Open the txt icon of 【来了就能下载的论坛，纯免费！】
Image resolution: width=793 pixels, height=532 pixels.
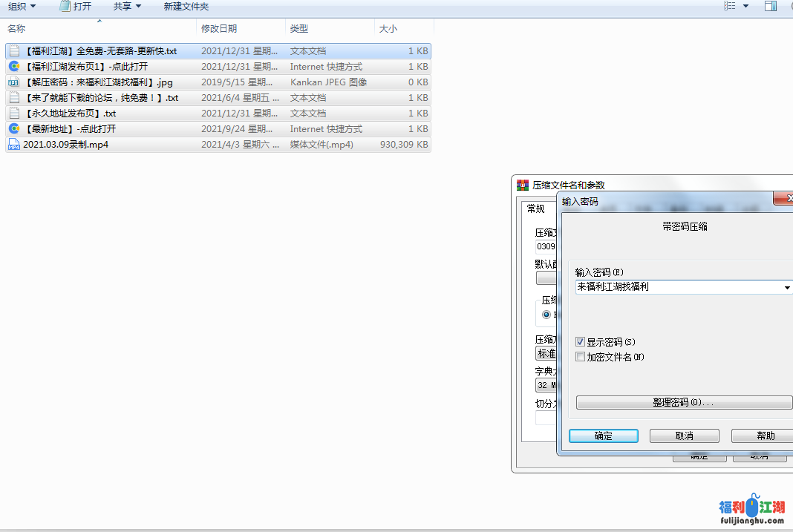point(13,97)
